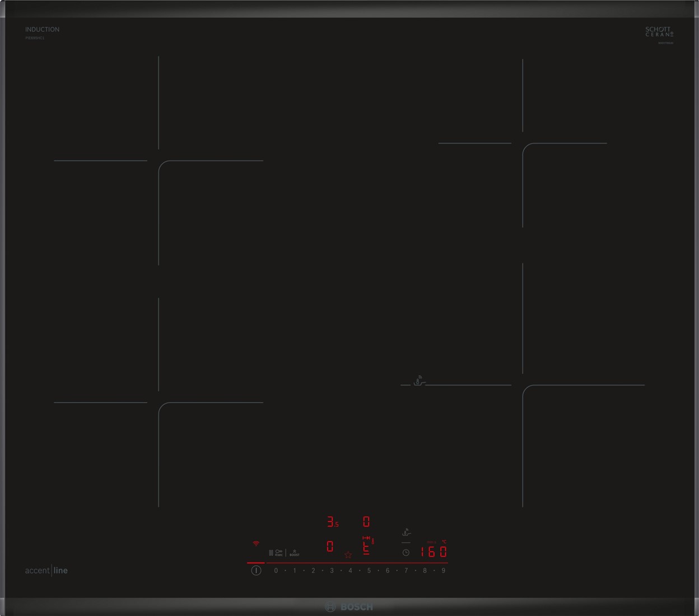
Task: Set power level to 3 on slider
Action: click(x=332, y=571)
